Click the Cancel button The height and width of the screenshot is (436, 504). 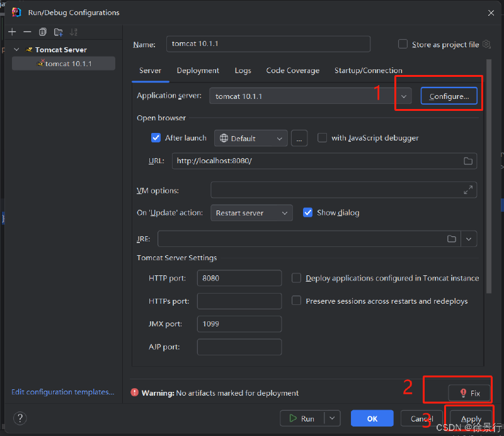[x=421, y=418]
